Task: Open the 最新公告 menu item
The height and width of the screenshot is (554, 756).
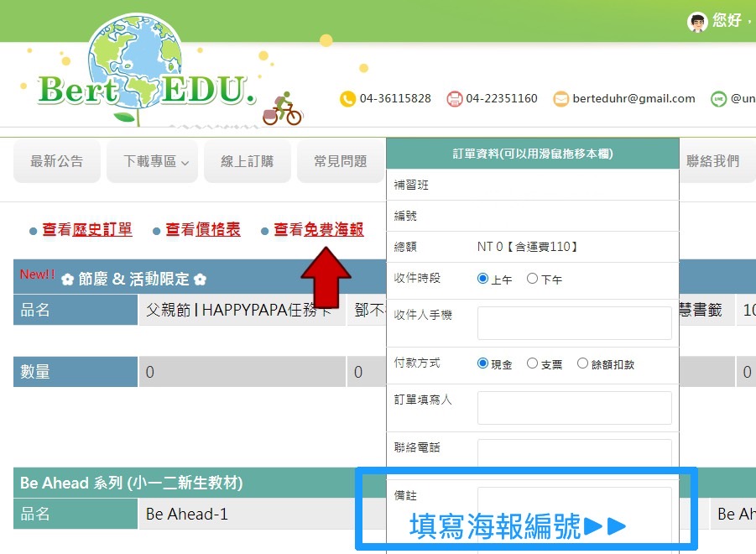Action: [x=57, y=161]
